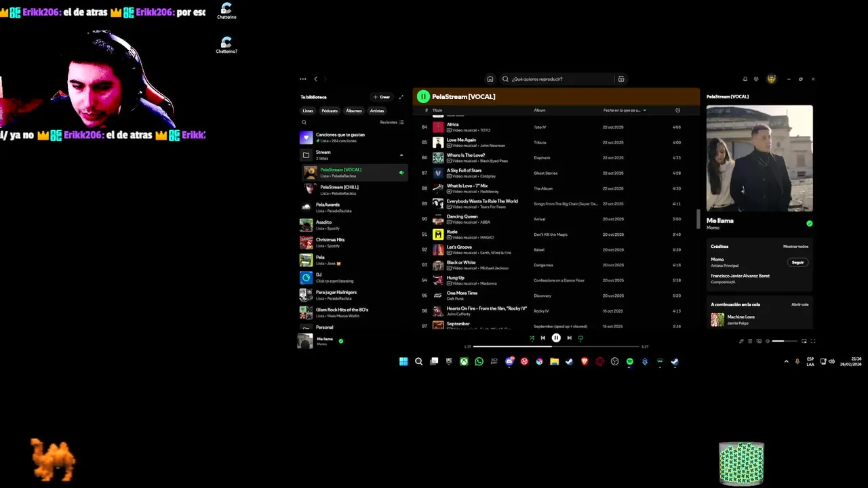868x488 pixels.
Task: Click the search field ¿Qué quieres reproducir?
Action: pos(556,79)
